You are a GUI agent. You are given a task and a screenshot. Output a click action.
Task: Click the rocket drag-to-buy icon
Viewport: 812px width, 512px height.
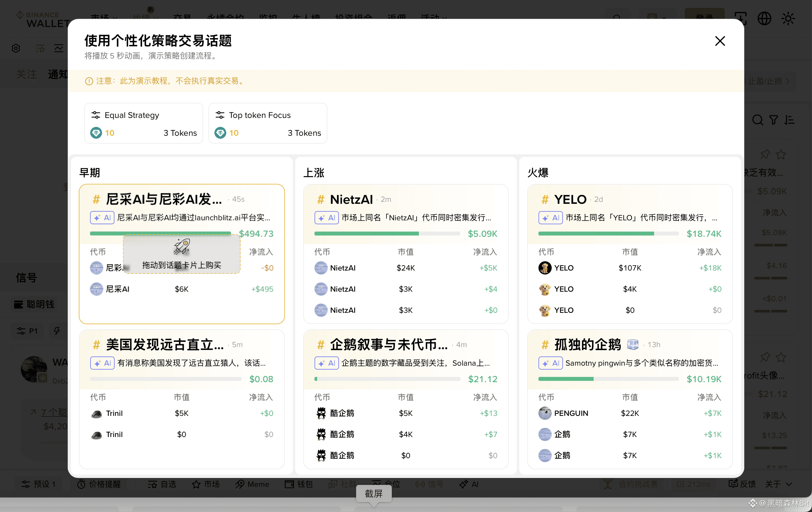click(x=182, y=246)
